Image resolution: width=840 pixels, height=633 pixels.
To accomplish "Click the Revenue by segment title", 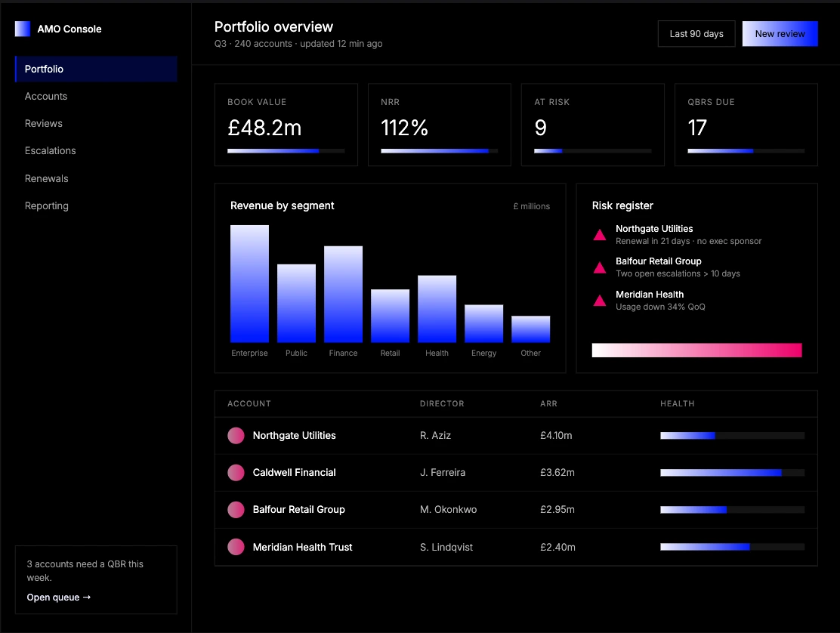I will pos(283,205).
